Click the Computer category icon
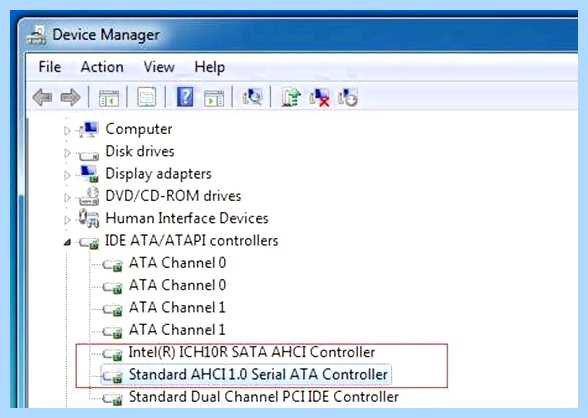Viewport: 588px width, 418px height. (x=89, y=129)
